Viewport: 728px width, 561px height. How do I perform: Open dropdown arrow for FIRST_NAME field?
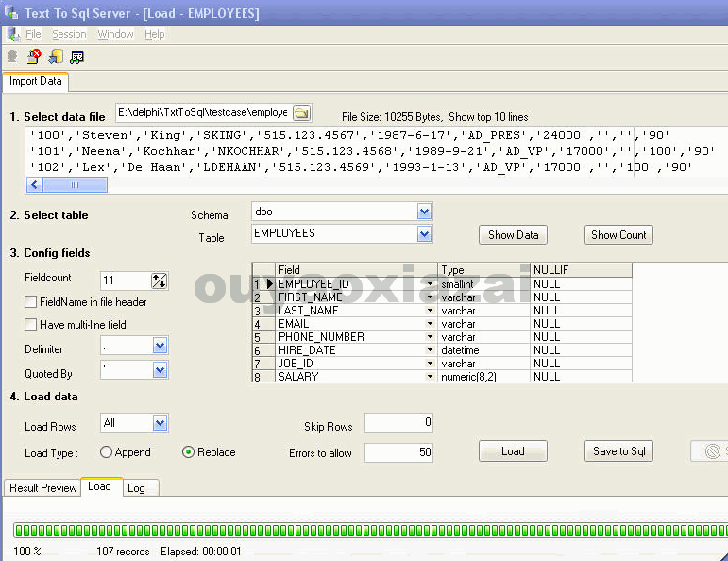430,297
